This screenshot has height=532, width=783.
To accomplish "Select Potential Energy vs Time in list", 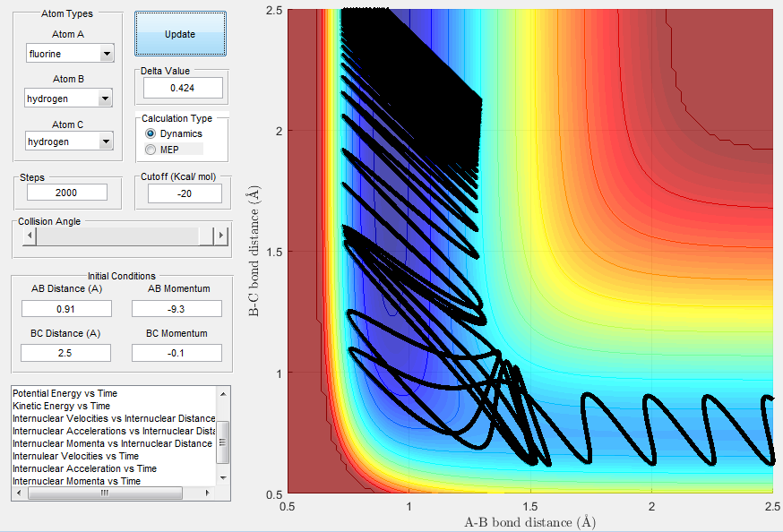I will click(65, 393).
